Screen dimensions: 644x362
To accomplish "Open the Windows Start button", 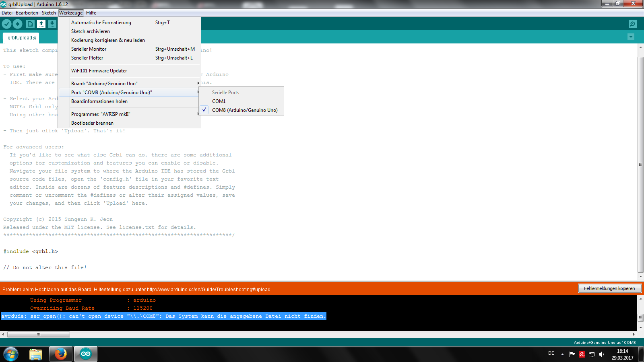I will 11,354.
